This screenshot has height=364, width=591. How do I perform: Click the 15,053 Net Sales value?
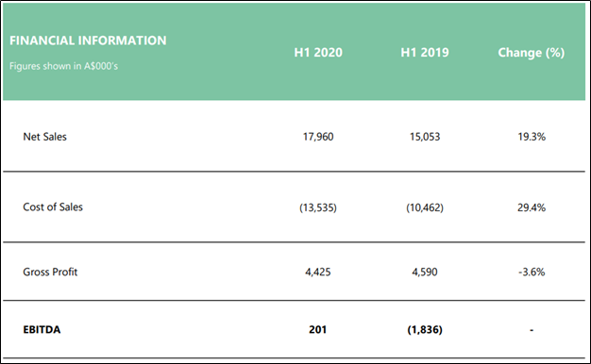pyautogui.click(x=425, y=137)
